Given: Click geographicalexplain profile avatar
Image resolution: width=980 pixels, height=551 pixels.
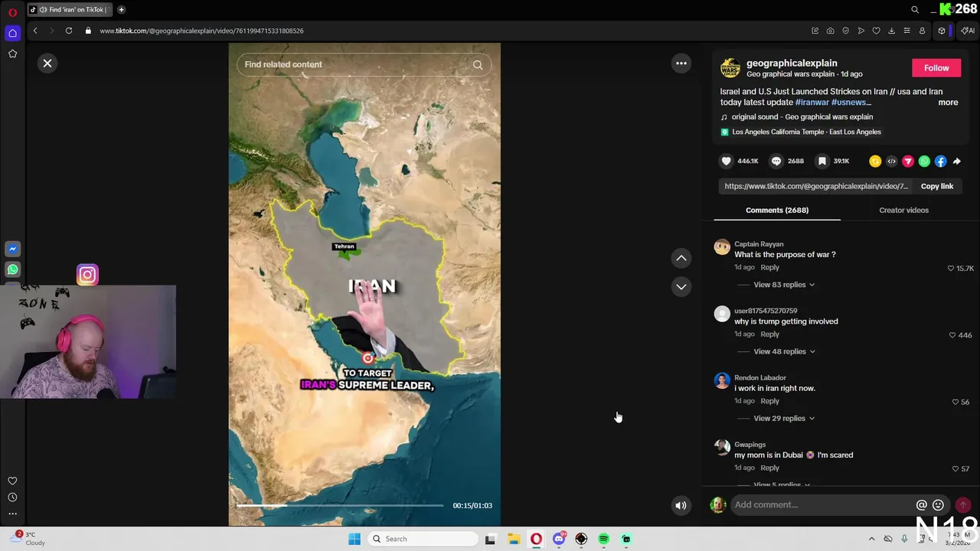Looking at the screenshot, I should coord(730,68).
